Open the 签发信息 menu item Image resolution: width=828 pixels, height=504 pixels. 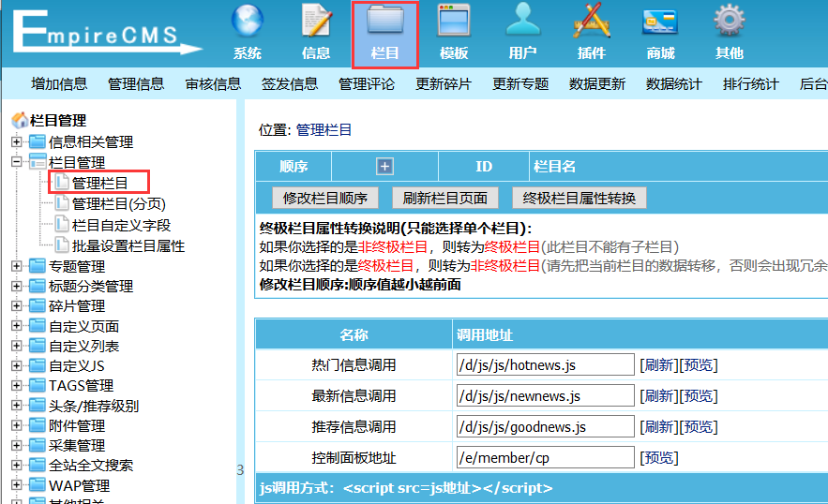(x=290, y=84)
